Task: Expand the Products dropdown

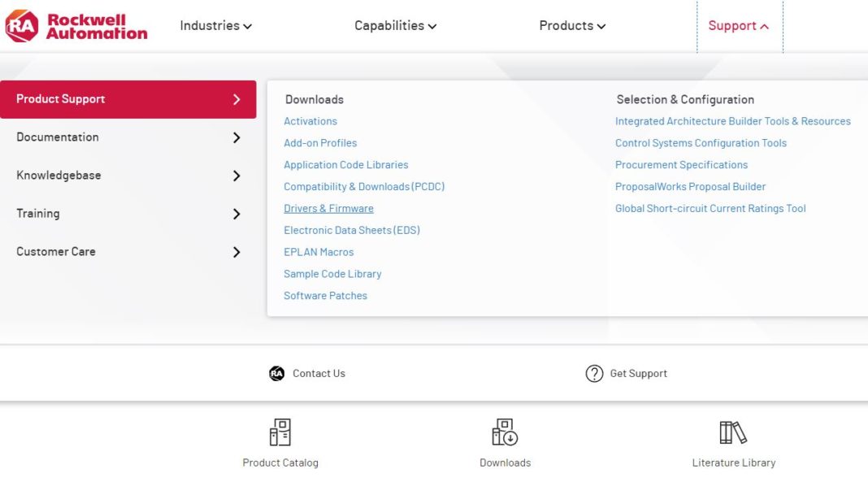Action: pos(571,25)
